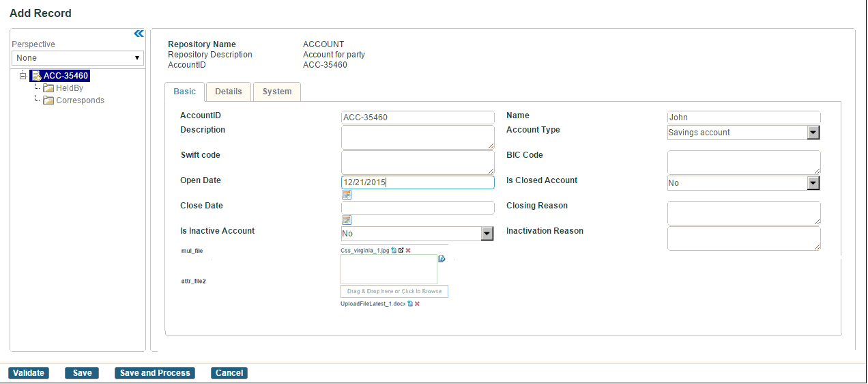Click the file icon beside mul_file upload box
868x384 pixels.
[442, 258]
